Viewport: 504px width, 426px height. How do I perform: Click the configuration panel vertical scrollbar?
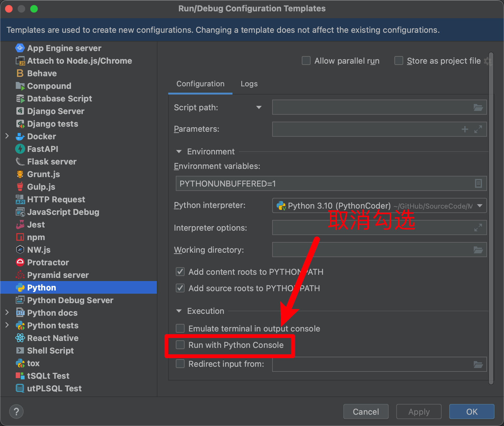click(491, 218)
